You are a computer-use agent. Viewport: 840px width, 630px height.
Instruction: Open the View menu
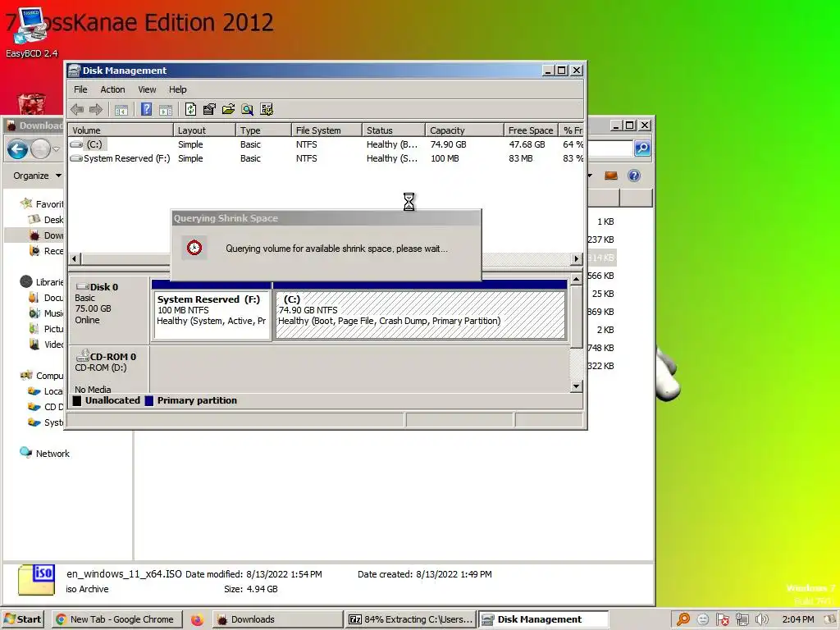point(147,89)
